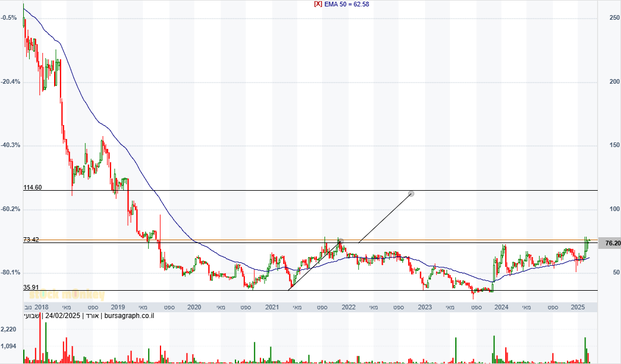Click the 250 price axis label
Screen dimensions: 621x364
point(615,17)
